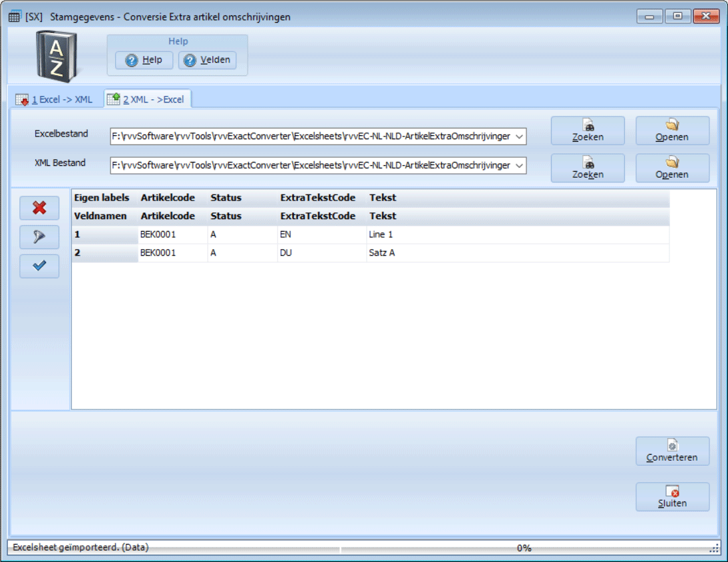The height and width of the screenshot is (562, 728).
Task: Switch to the 1 Excel -> XML tab
Action: (x=55, y=99)
